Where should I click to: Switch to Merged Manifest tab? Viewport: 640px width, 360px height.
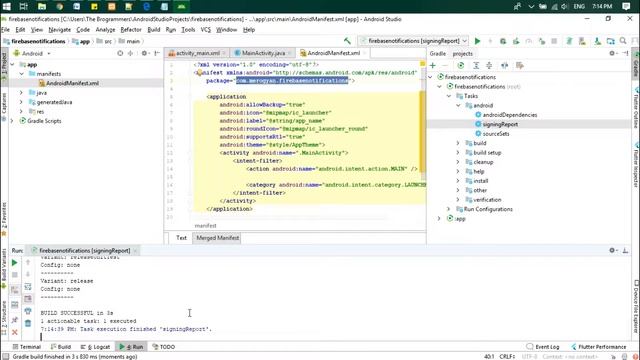(x=218, y=238)
